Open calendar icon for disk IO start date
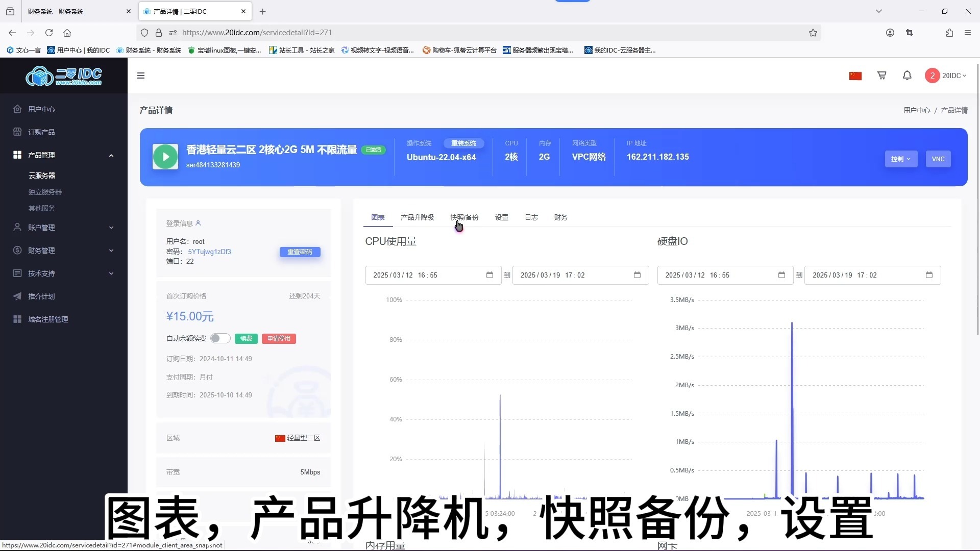This screenshot has width=980, height=551. [x=781, y=275]
